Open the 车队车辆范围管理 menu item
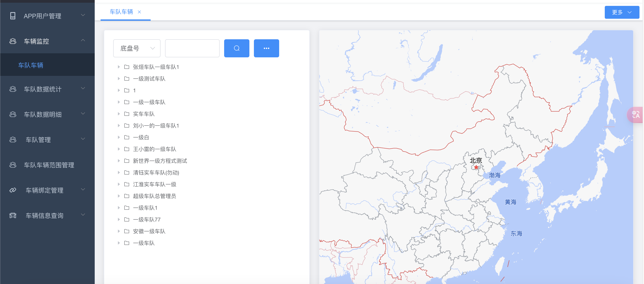This screenshot has width=644, height=284. 48,165
